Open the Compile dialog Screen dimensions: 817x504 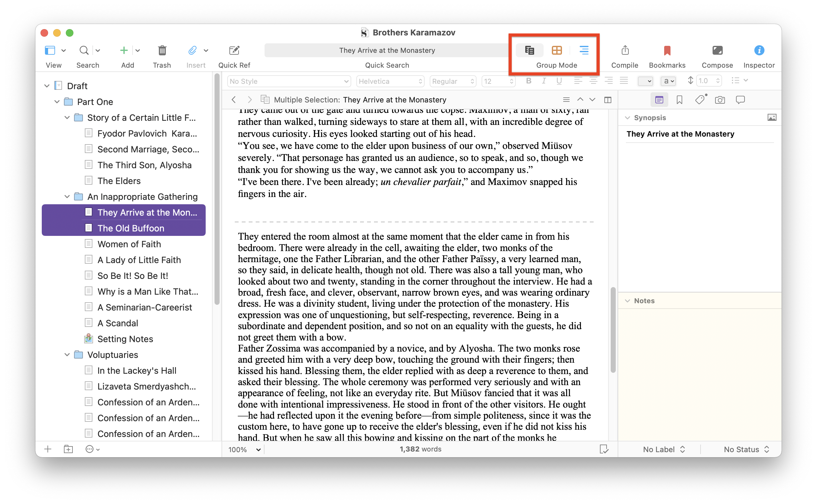pos(625,50)
